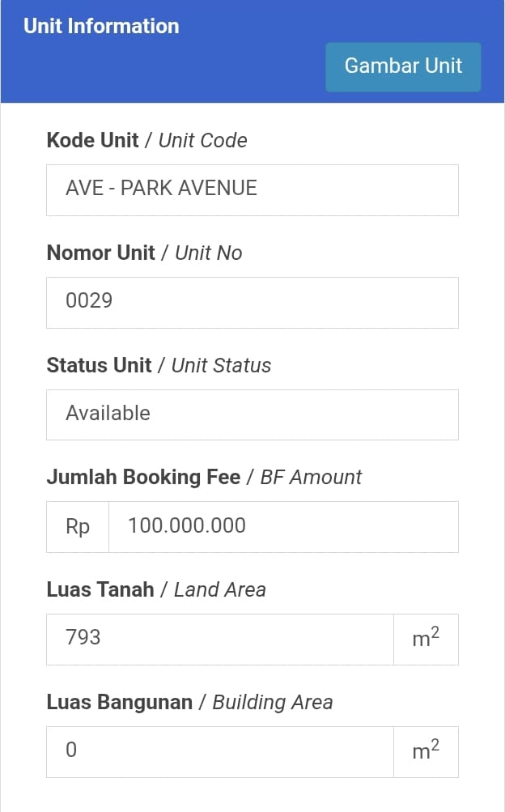Click the m² unit suffix beside Land Area
This screenshot has width=505, height=812.
pyautogui.click(x=426, y=639)
